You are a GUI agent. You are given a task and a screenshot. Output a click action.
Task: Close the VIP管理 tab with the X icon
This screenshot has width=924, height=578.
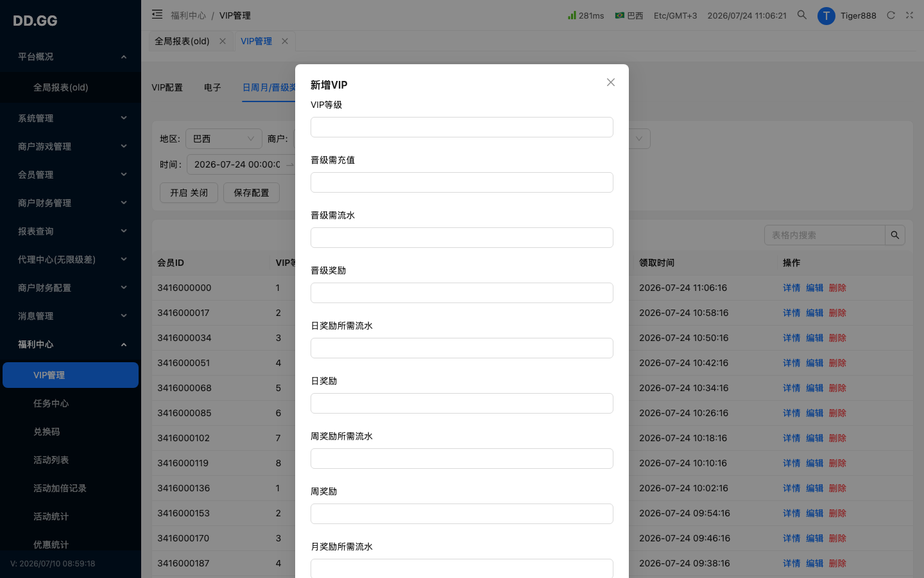click(x=285, y=41)
